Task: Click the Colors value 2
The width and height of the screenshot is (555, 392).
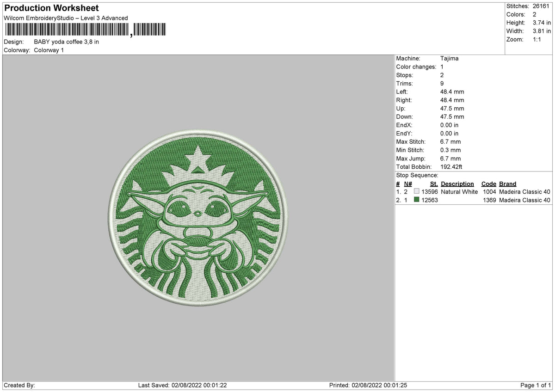Action: pyautogui.click(x=535, y=14)
